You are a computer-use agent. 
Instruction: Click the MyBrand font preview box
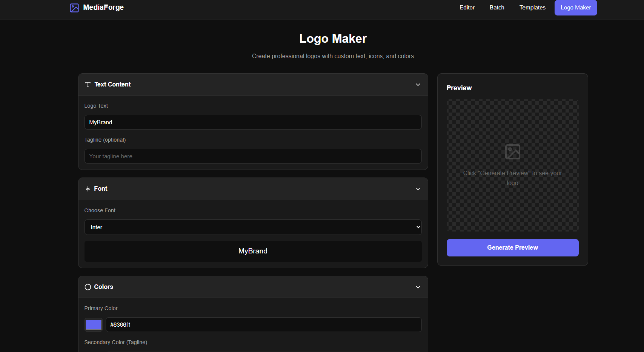[x=253, y=251]
